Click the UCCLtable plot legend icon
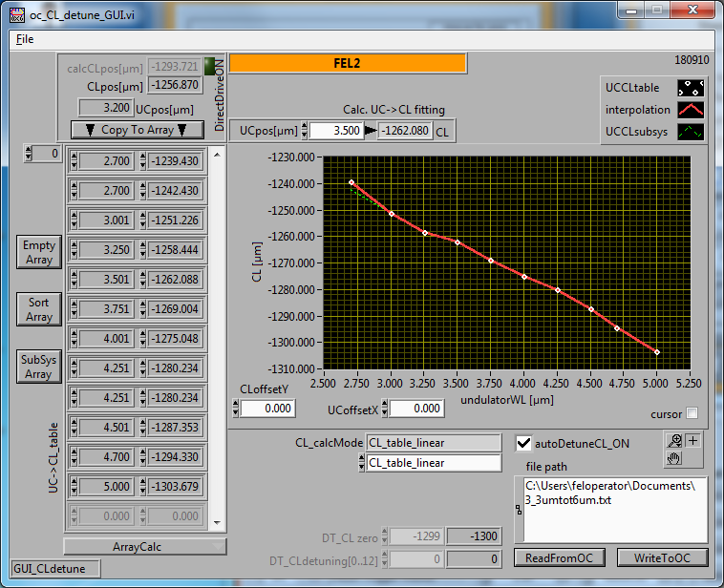Viewport: 724px width, 588px height. pyautogui.click(x=691, y=88)
